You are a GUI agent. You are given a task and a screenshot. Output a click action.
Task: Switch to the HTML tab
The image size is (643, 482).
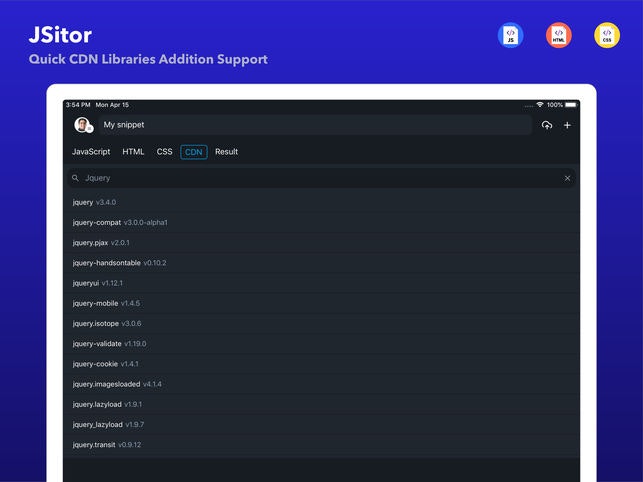pos(133,152)
